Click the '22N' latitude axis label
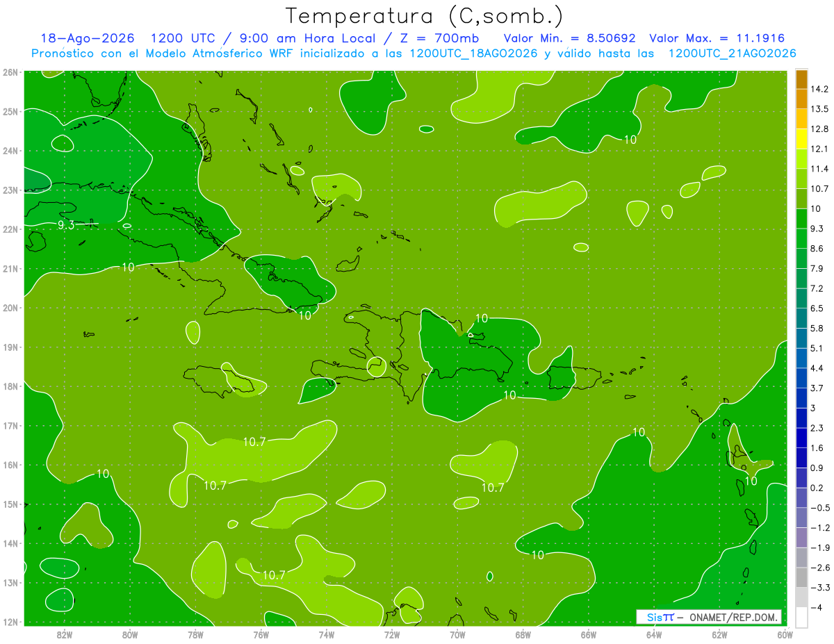 pyautogui.click(x=10, y=229)
